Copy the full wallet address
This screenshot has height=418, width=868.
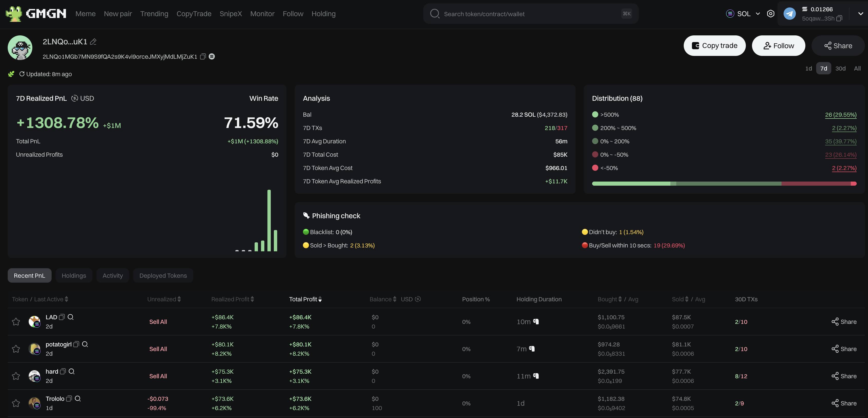[203, 56]
